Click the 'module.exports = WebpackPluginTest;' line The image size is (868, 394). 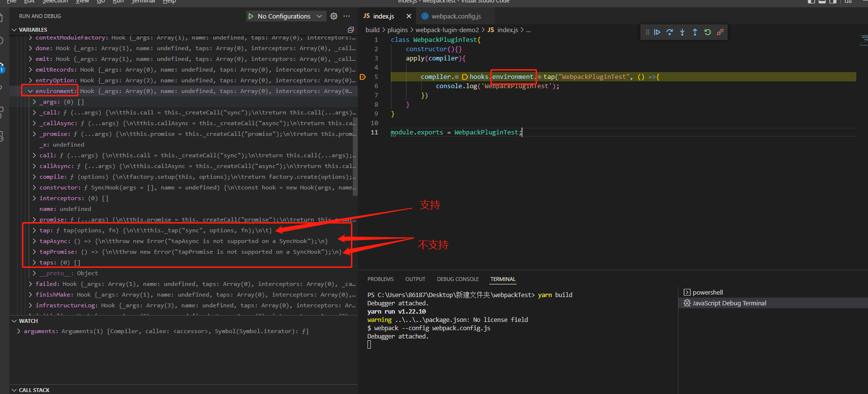[x=456, y=132]
